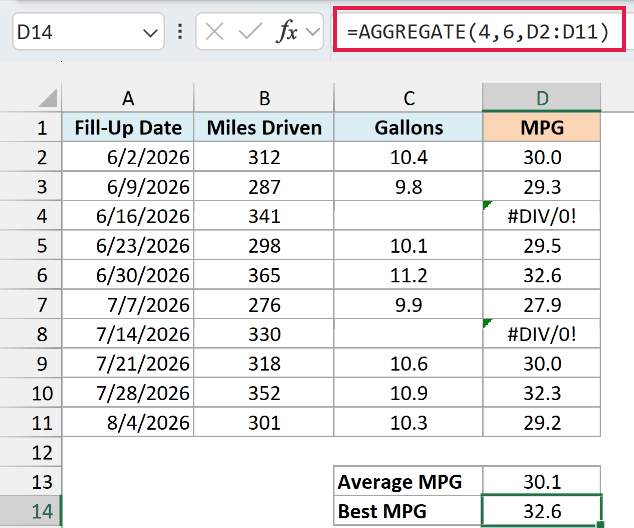
Task: Click fill handle on cell D14
Action: [600, 525]
